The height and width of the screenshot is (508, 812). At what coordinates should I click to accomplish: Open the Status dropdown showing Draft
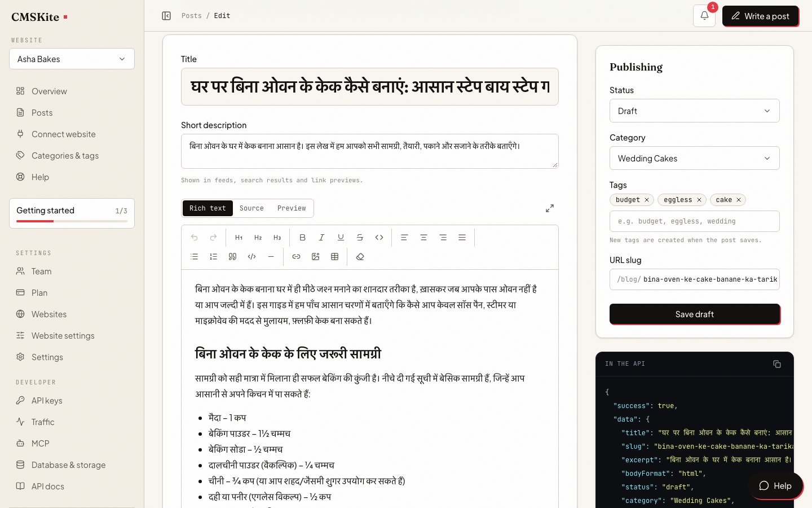(x=695, y=111)
